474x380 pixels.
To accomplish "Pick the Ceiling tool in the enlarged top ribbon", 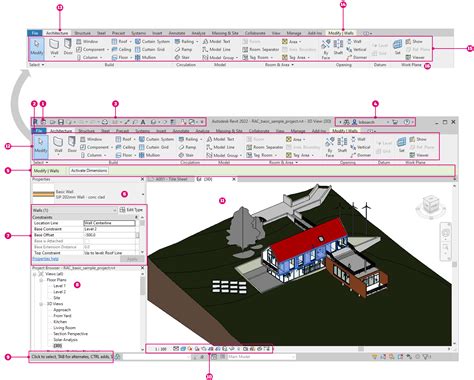I will coord(121,49).
